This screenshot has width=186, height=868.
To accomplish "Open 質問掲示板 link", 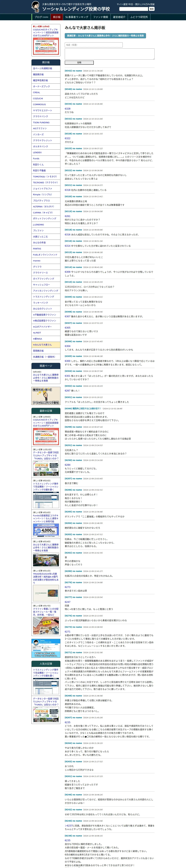I will pyautogui.click(x=46, y=351).
